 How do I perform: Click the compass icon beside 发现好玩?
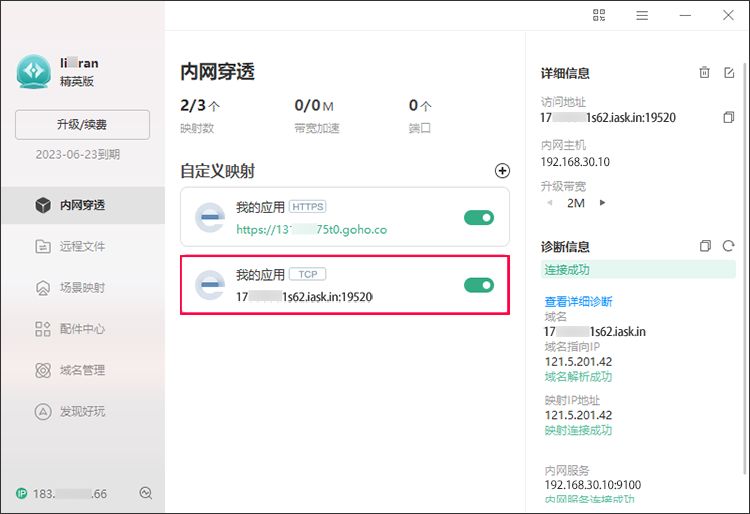tap(43, 411)
